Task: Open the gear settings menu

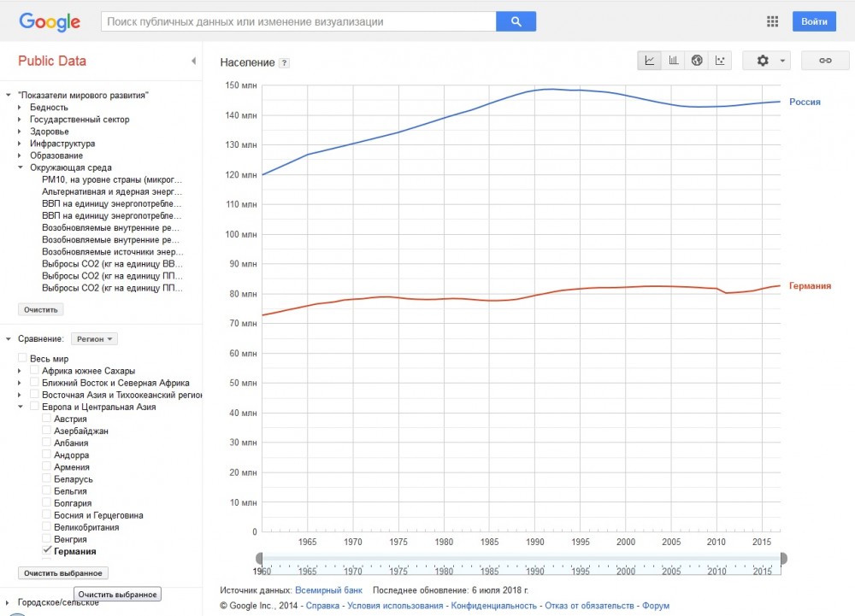Action: click(x=766, y=61)
